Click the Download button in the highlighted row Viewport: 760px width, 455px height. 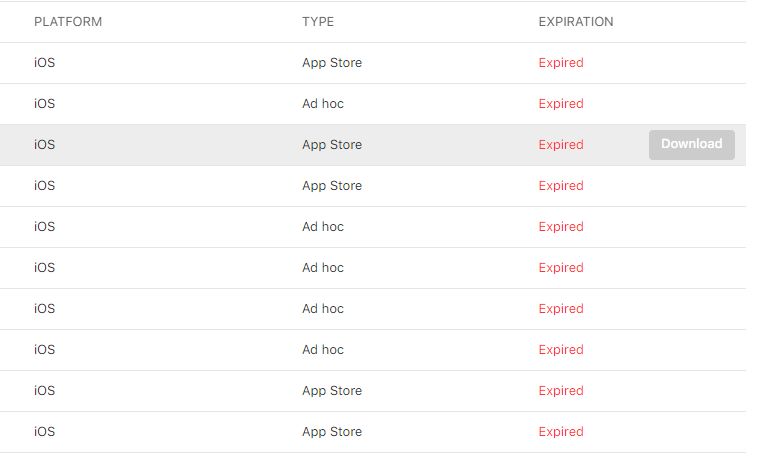[691, 144]
